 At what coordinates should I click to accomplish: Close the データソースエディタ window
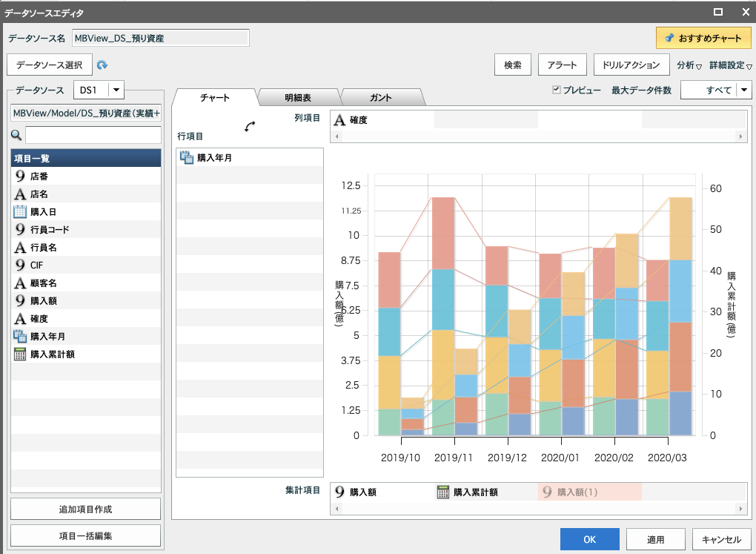point(746,12)
